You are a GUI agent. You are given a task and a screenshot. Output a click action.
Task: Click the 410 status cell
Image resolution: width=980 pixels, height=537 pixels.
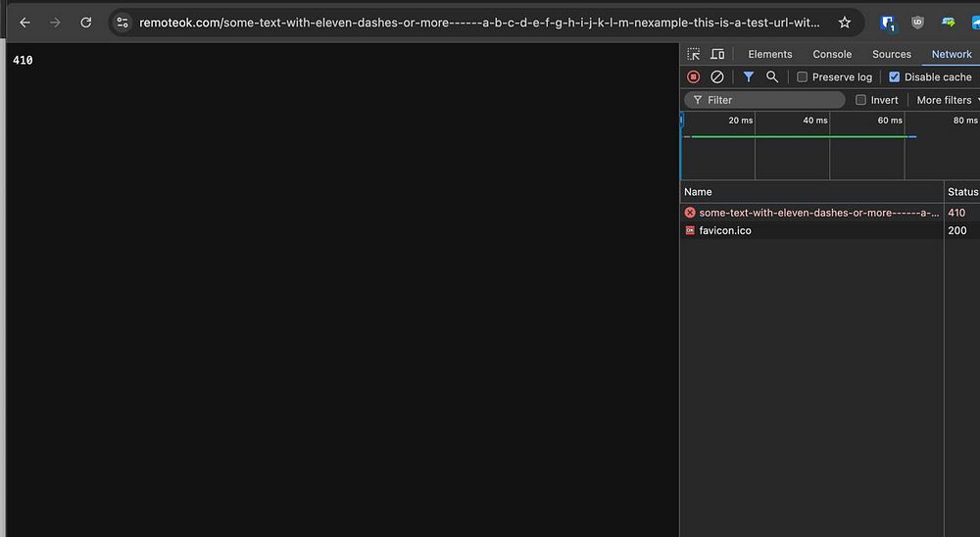[x=956, y=213]
